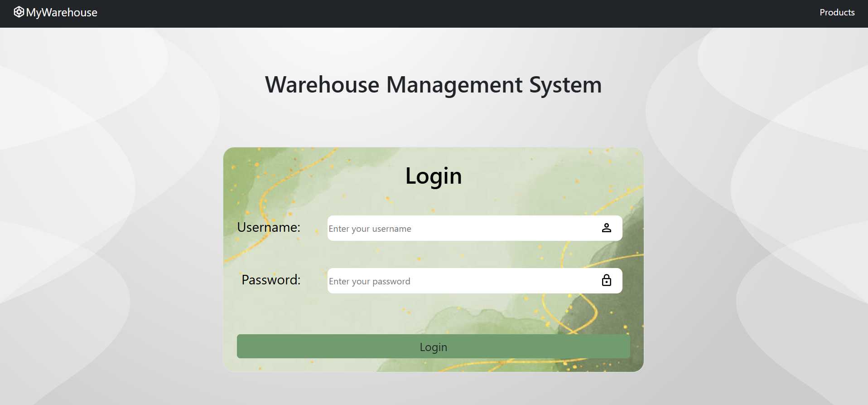Click the 'Enter your username' placeholder text
The height and width of the screenshot is (405, 868).
coord(370,229)
